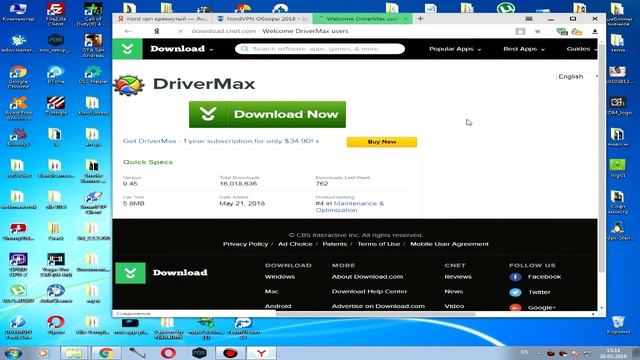Open Get DriverMax subscription offer link
This screenshot has width=640, height=360.
pos(221,141)
